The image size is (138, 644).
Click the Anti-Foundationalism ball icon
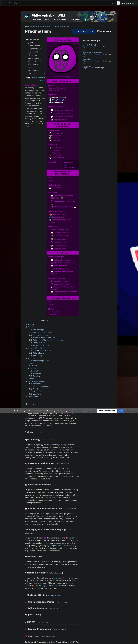[52, 233]
